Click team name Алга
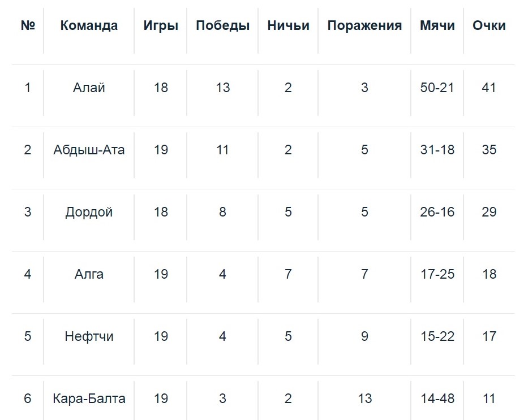The height and width of the screenshot is (420, 524). click(89, 274)
